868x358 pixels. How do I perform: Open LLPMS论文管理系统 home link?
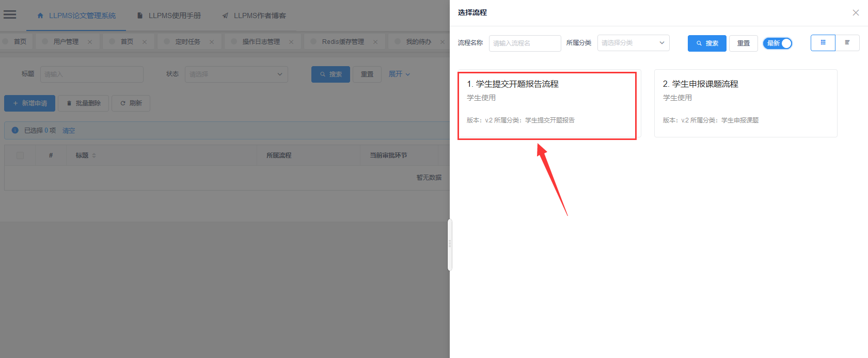(x=76, y=15)
